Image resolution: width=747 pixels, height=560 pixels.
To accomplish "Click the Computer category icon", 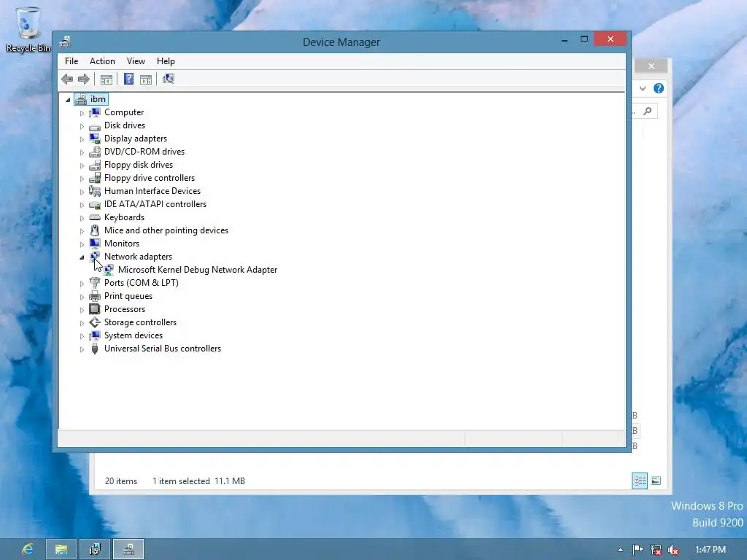I will (95, 112).
